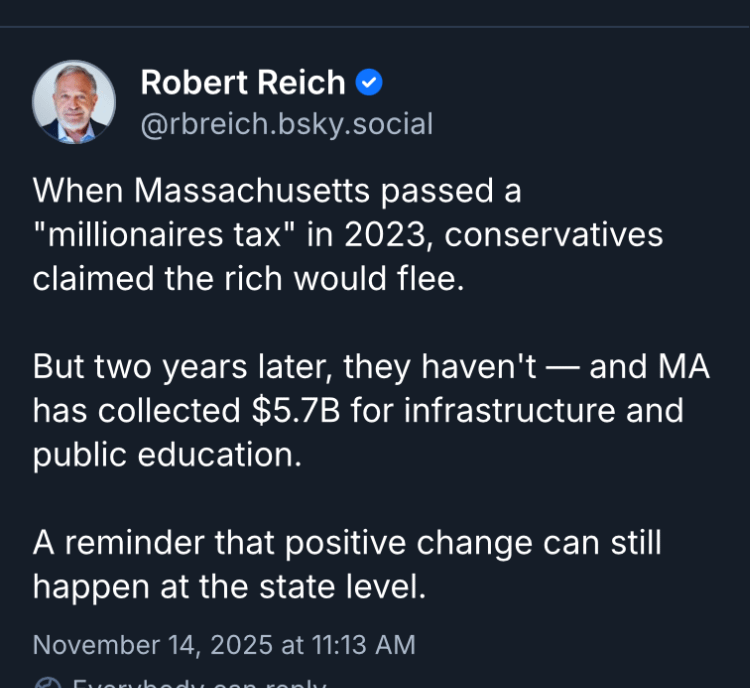Click the paragraph starting "But two years later"
The width and height of the screenshot is (750, 688).
coord(371,410)
